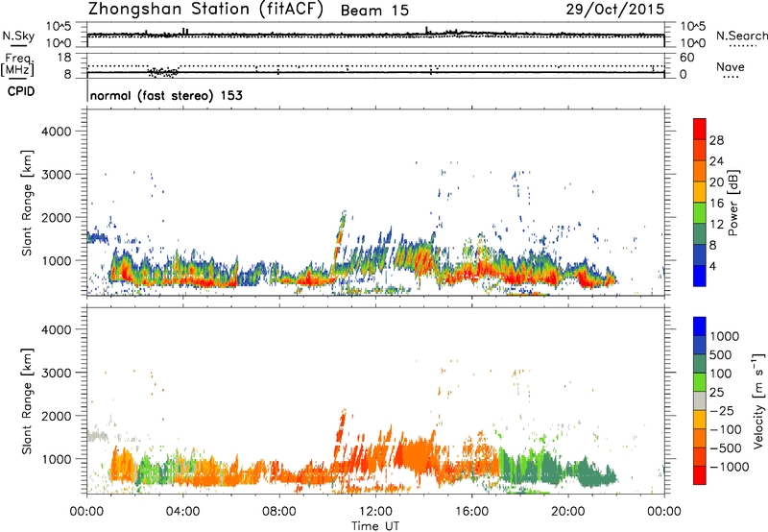Click the 'Slant Range [km]' label of velocity panel
The width and height of the screenshot is (768, 532).
(x=27, y=401)
